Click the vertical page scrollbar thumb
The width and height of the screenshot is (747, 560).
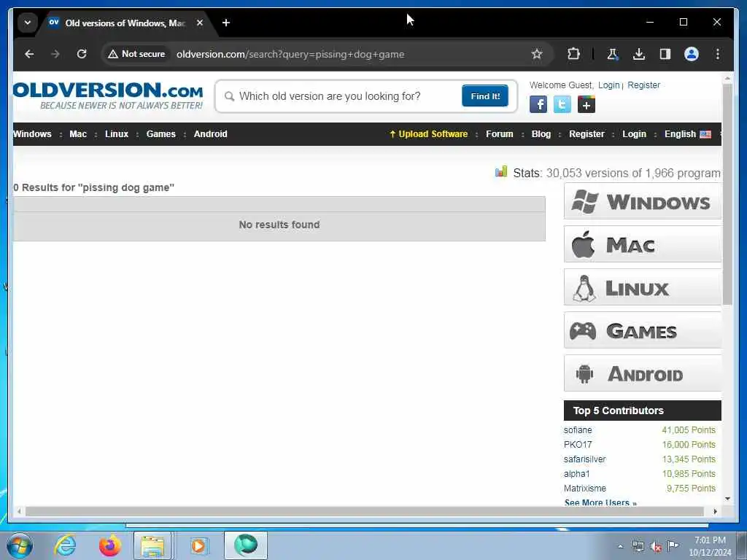(x=727, y=194)
